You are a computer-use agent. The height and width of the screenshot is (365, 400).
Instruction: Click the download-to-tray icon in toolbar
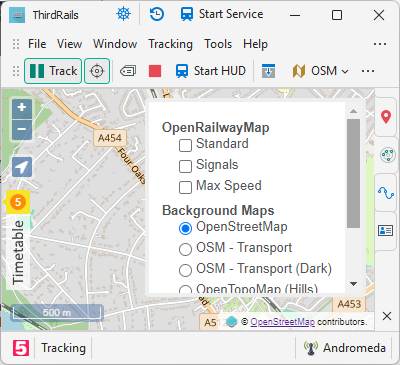tap(269, 71)
